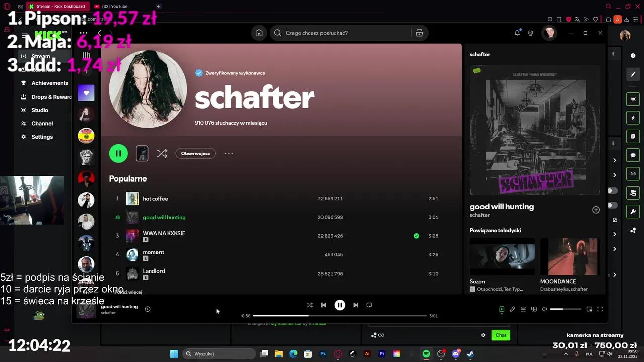Click the wrench tools icon in Kick sidebar
Viewport: 644px width, 362px height.
[633, 211]
